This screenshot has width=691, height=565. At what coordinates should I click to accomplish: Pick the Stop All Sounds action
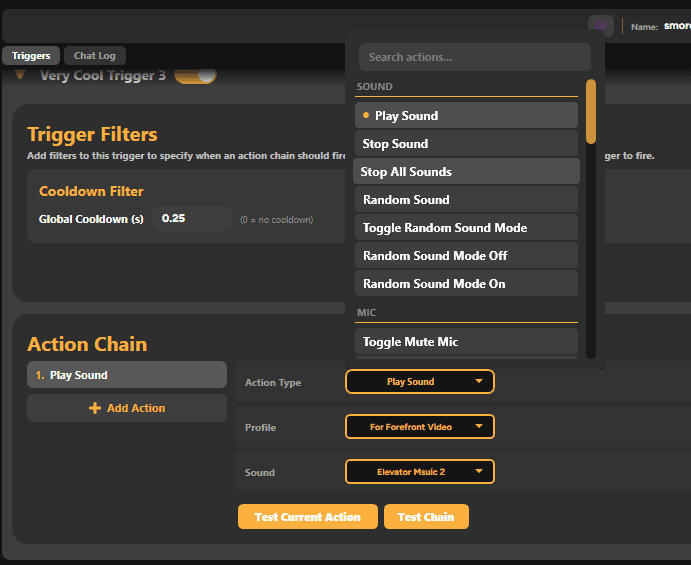click(x=466, y=171)
